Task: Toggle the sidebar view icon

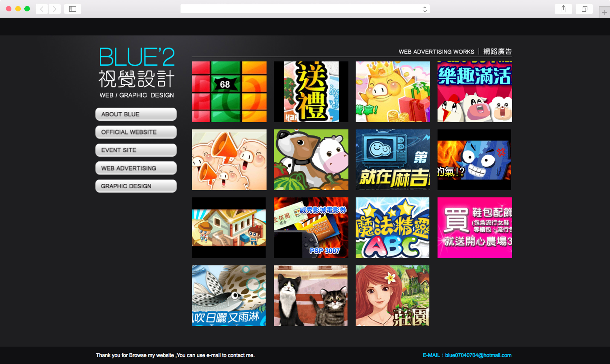Action: (73, 9)
